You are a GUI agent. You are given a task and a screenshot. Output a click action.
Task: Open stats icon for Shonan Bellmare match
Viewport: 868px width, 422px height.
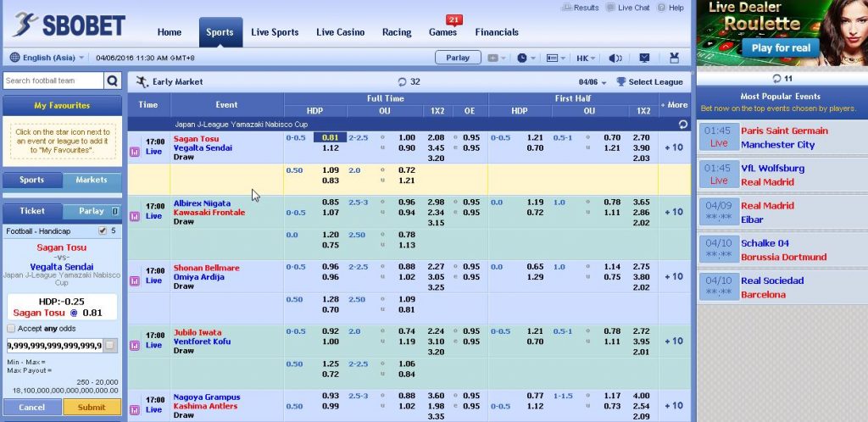134,281
